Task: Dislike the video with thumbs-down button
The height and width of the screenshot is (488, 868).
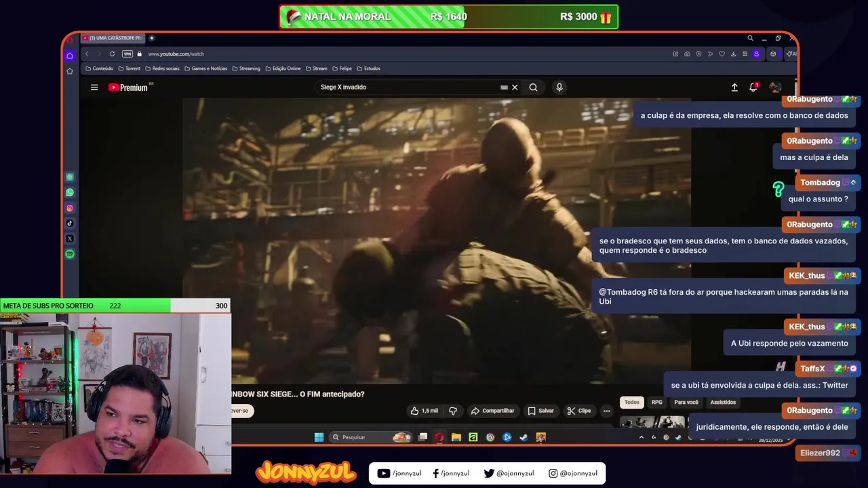Action: pos(453,411)
